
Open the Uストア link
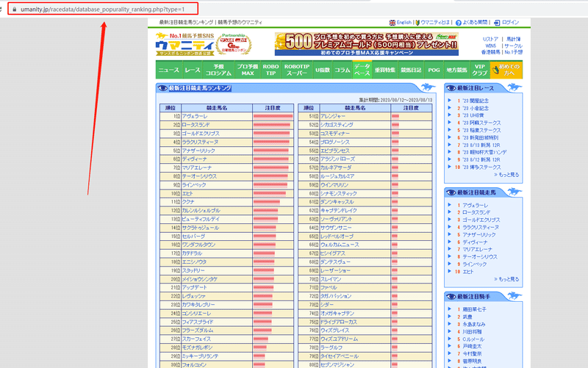point(490,39)
